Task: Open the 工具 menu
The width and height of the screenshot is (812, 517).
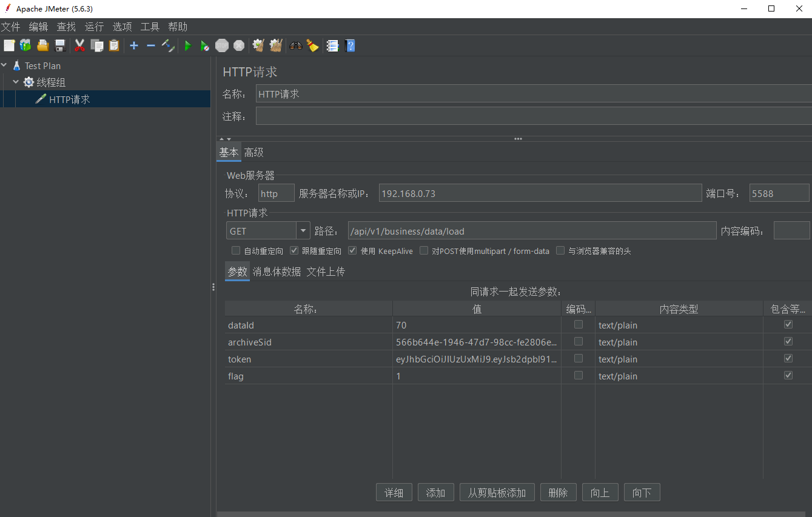Action: [150, 27]
